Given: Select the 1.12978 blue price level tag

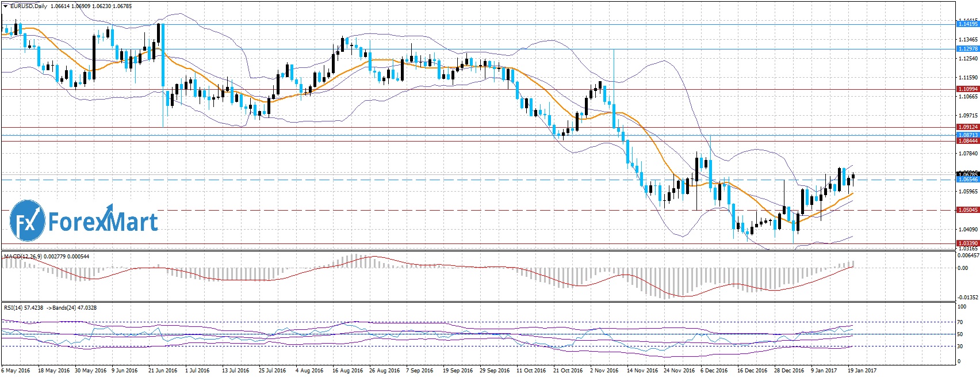Looking at the screenshot, I should pos(967,49).
